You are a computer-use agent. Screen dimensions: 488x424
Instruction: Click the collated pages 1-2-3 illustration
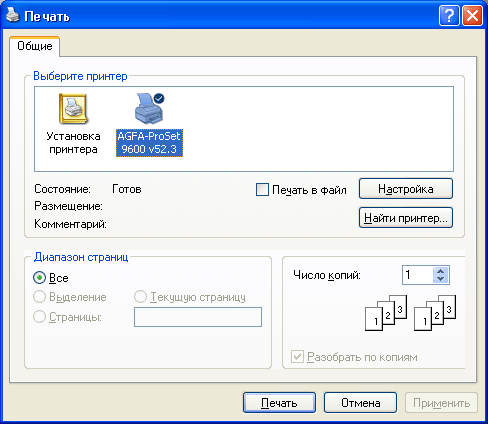(410, 313)
